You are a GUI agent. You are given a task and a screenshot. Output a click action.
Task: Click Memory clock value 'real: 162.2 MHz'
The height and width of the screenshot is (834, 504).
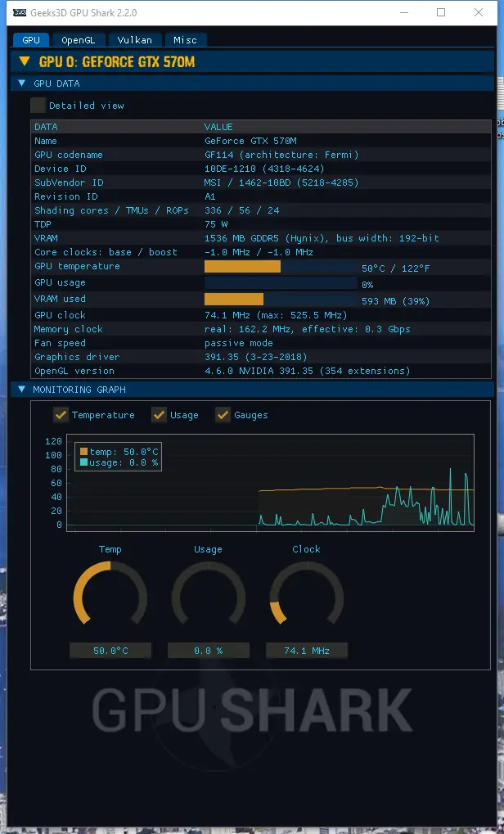pos(248,329)
